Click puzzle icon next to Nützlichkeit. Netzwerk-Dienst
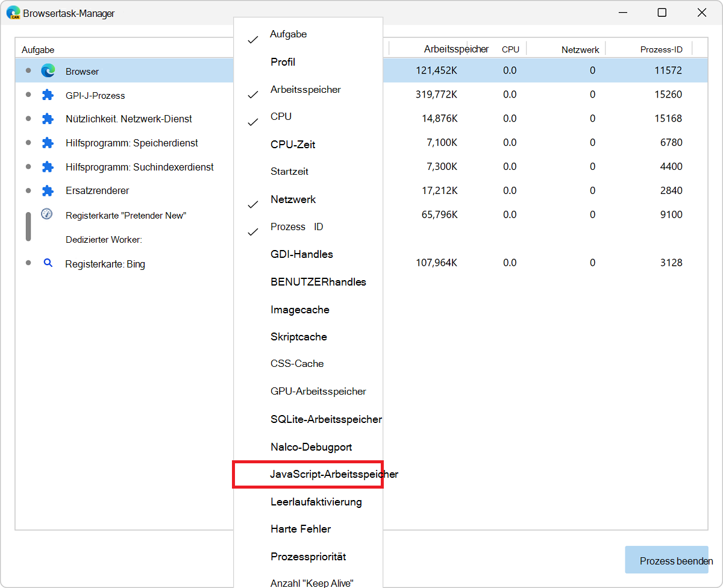The height and width of the screenshot is (588, 723). coord(48,119)
